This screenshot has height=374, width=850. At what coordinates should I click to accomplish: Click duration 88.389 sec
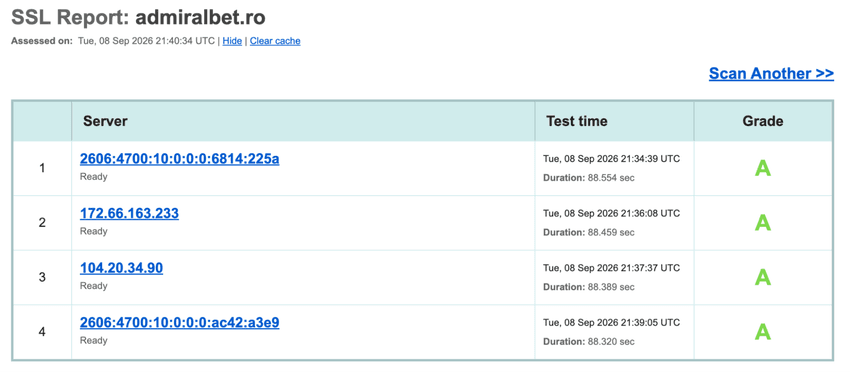coord(589,287)
